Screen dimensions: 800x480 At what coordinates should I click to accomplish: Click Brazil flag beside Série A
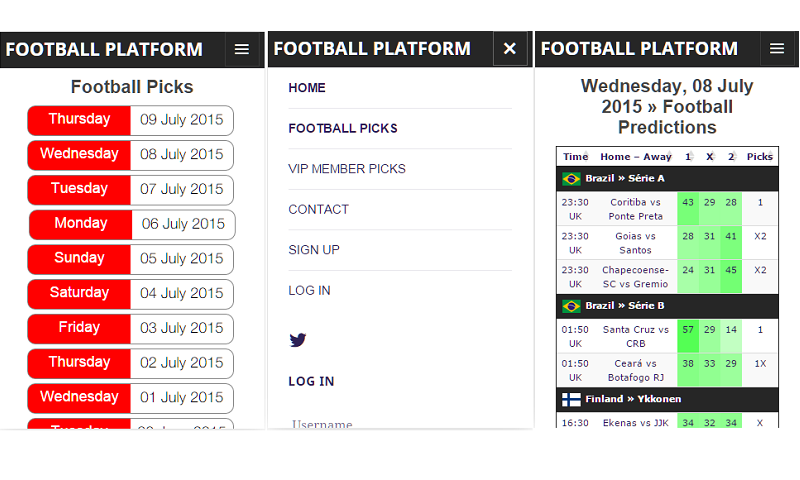[x=571, y=179]
